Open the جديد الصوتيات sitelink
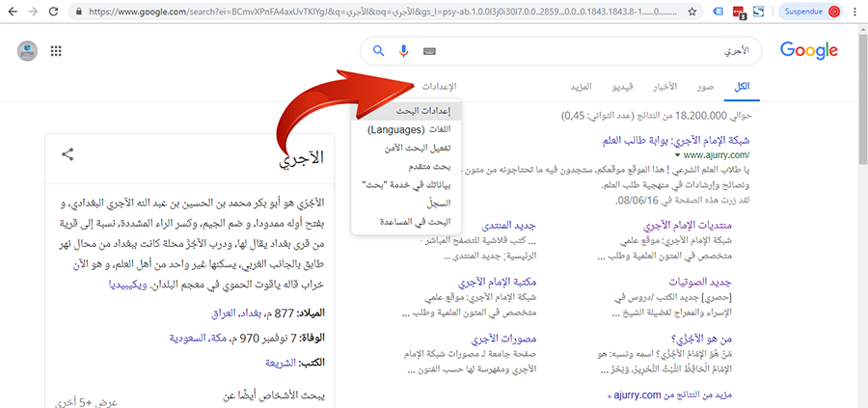The height and width of the screenshot is (408, 868). [700, 282]
